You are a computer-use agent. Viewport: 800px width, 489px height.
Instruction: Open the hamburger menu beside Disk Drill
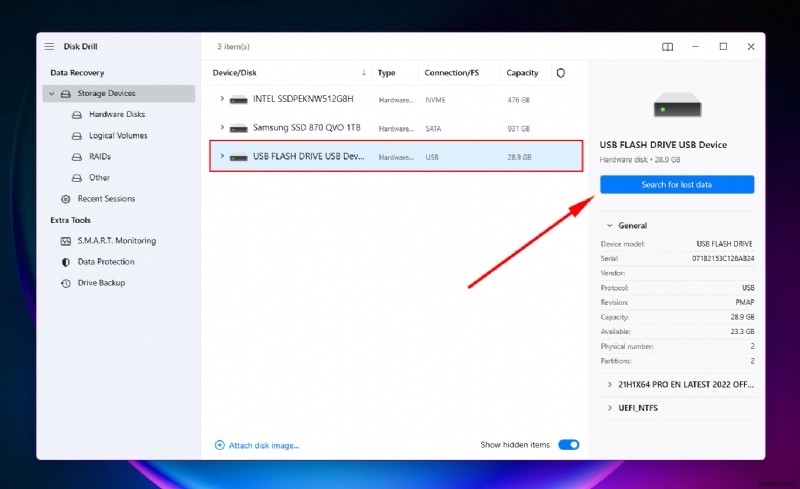pos(49,46)
